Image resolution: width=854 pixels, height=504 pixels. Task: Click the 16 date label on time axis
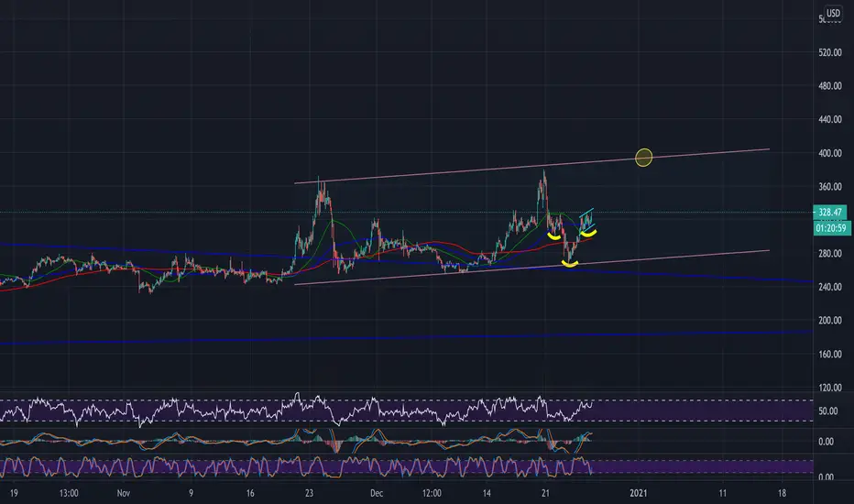point(250,493)
